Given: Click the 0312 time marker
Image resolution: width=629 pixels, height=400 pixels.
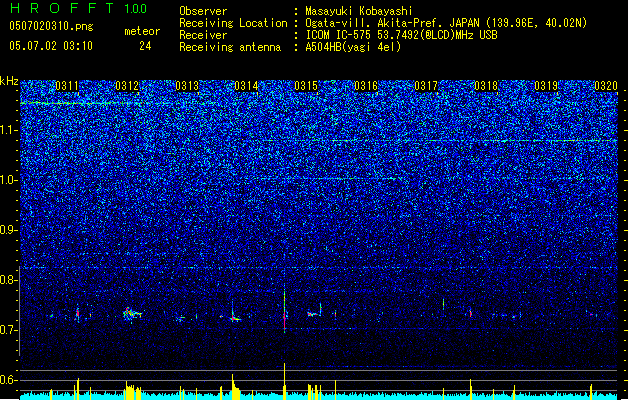Looking at the screenshot, I should (127, 86).
